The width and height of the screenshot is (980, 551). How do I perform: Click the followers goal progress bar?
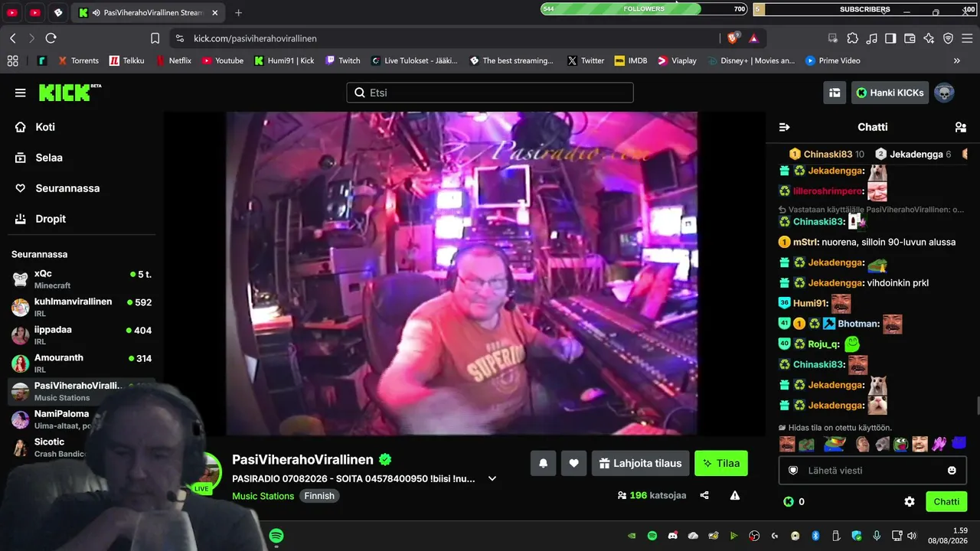[x=644, y=9]
